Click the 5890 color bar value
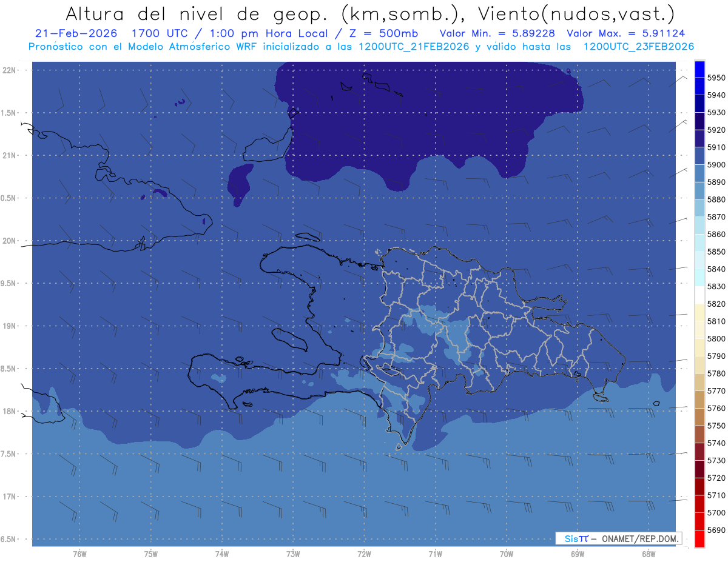The width and height of the screenshot is (728, 562). [715, 182]
